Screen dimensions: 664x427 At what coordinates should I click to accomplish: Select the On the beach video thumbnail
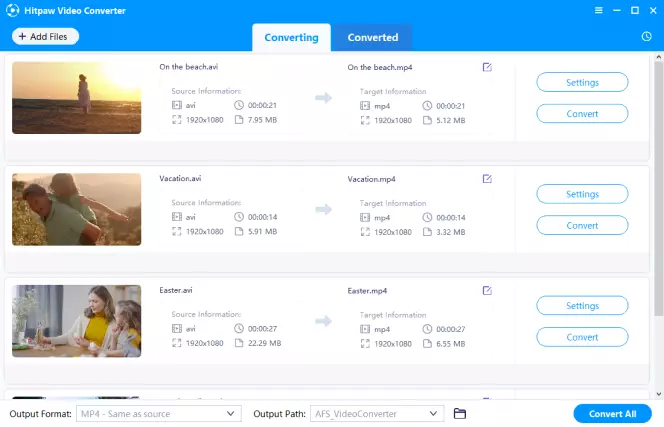coord(77,98)
